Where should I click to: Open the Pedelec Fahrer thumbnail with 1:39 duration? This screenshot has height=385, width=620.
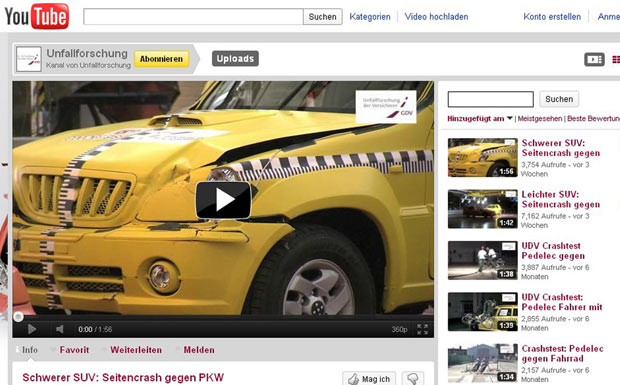tap(482, 311)
